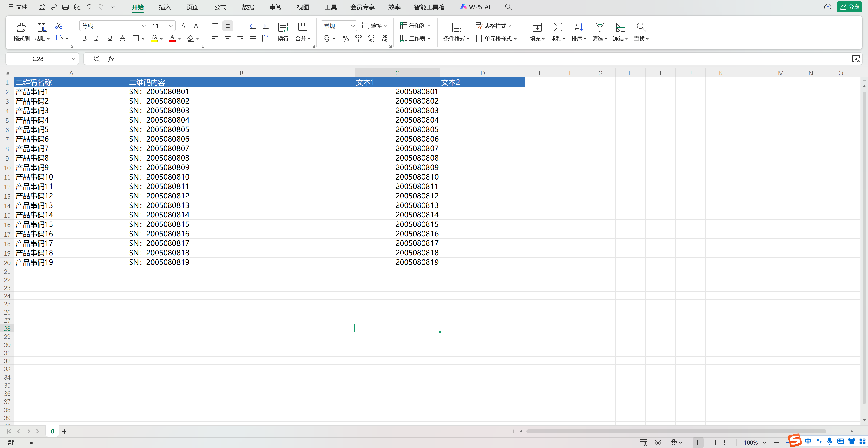Open the number format dropdown (常规)
868x448 pixels.
[x=353, y=26]
